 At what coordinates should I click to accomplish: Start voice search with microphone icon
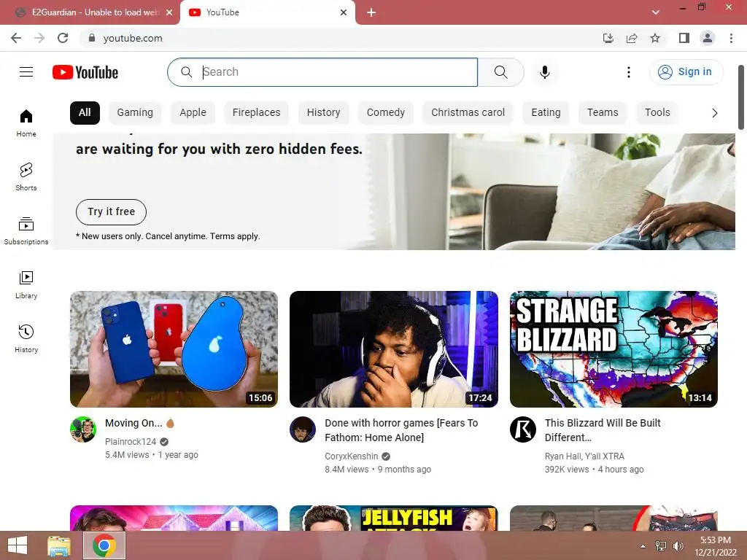point(544,72)
